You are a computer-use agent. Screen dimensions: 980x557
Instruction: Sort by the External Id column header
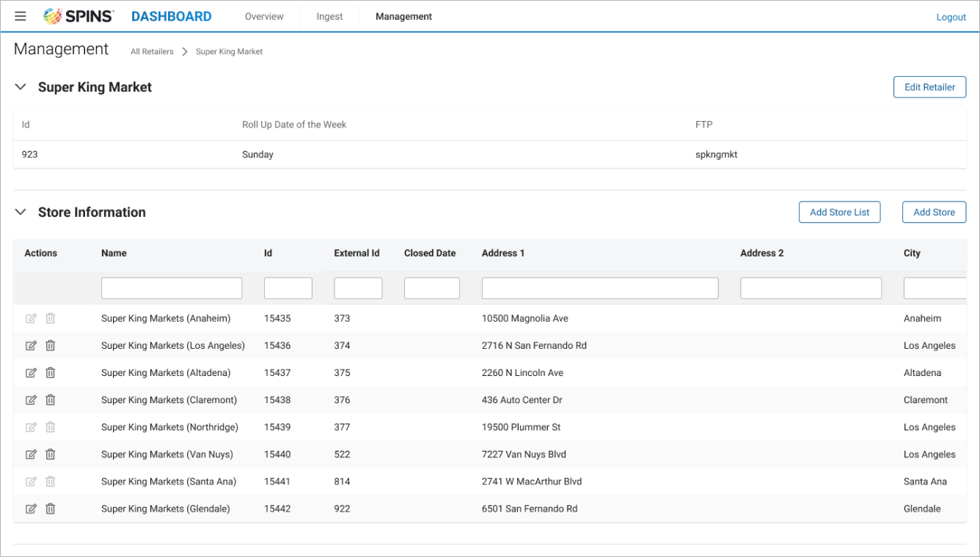pos(356,254)
